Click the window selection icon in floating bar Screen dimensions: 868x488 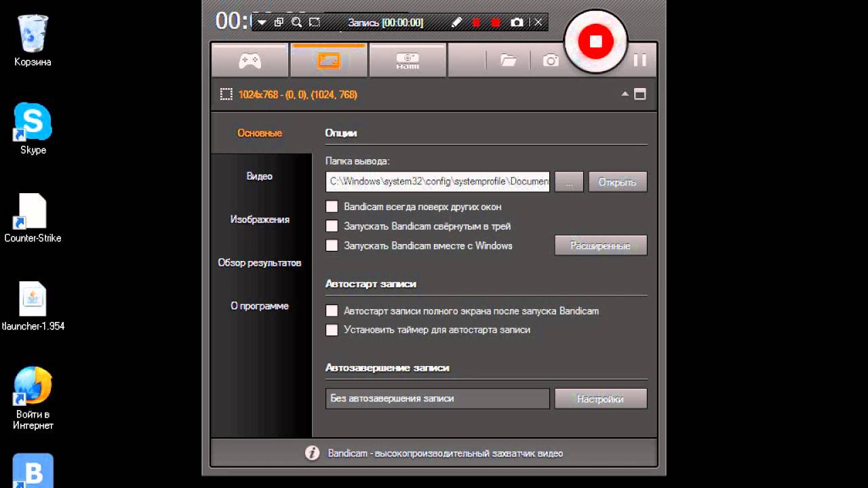(279, 22)
